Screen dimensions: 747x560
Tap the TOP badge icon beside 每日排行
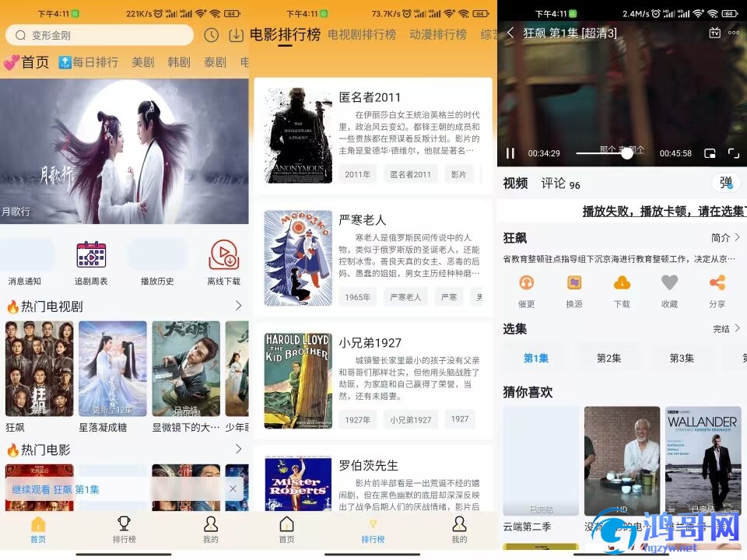65,62
